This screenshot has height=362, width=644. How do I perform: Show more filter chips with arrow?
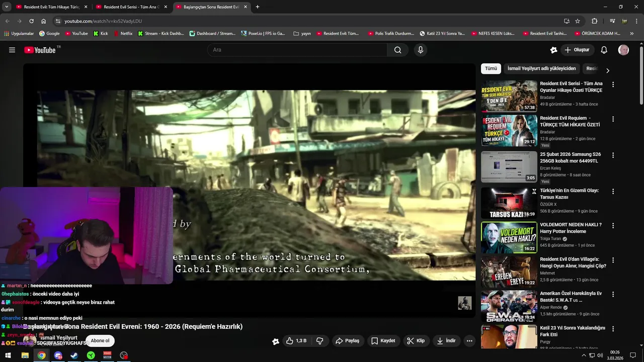[607, 70]
